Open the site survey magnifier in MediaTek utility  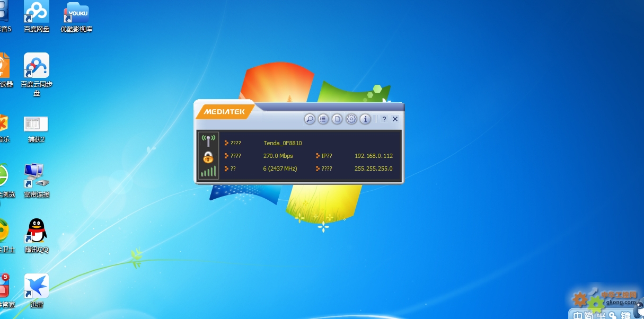(310, 119)
